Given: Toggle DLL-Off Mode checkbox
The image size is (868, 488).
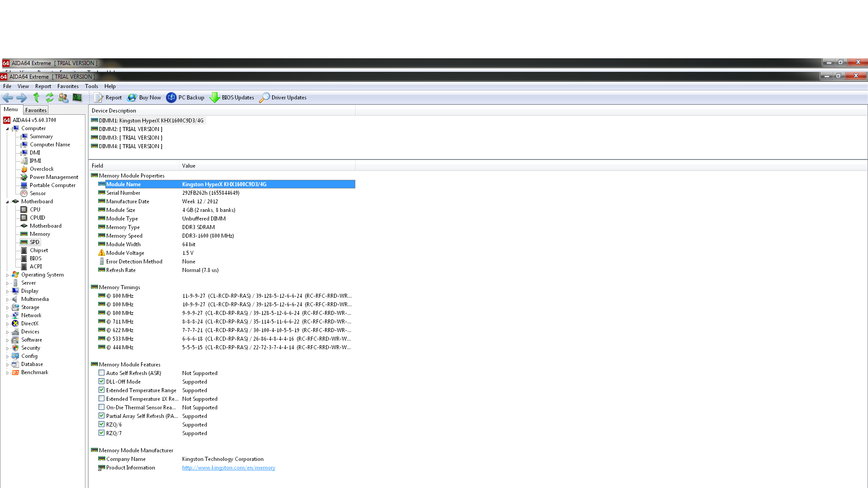Looking at the screenshot, I should point(101,381).
